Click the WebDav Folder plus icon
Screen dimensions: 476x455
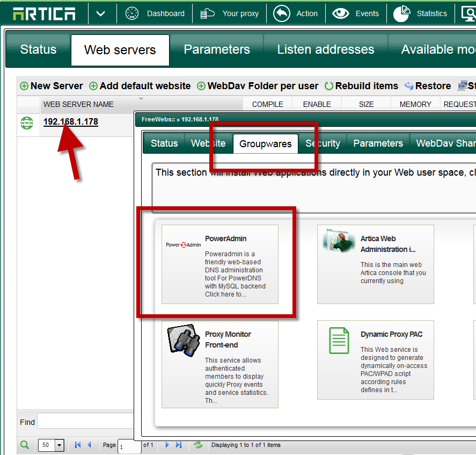[201, 86]
